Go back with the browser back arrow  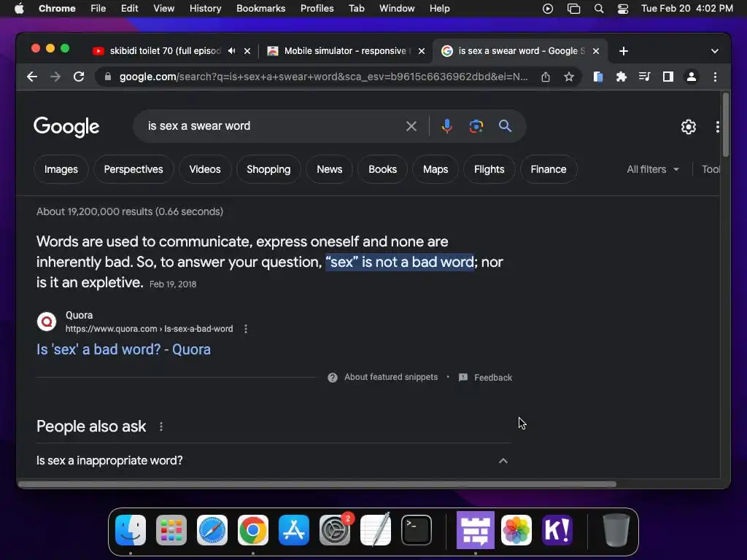(32, 77)
